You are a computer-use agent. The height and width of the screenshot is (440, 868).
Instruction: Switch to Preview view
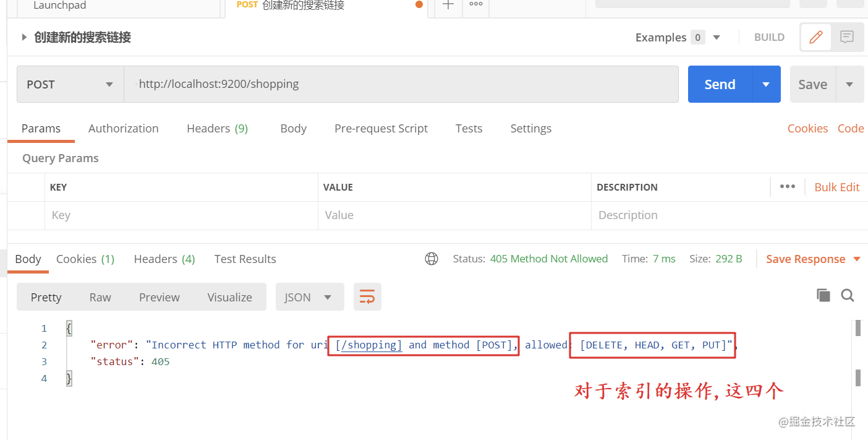(160, 297)
